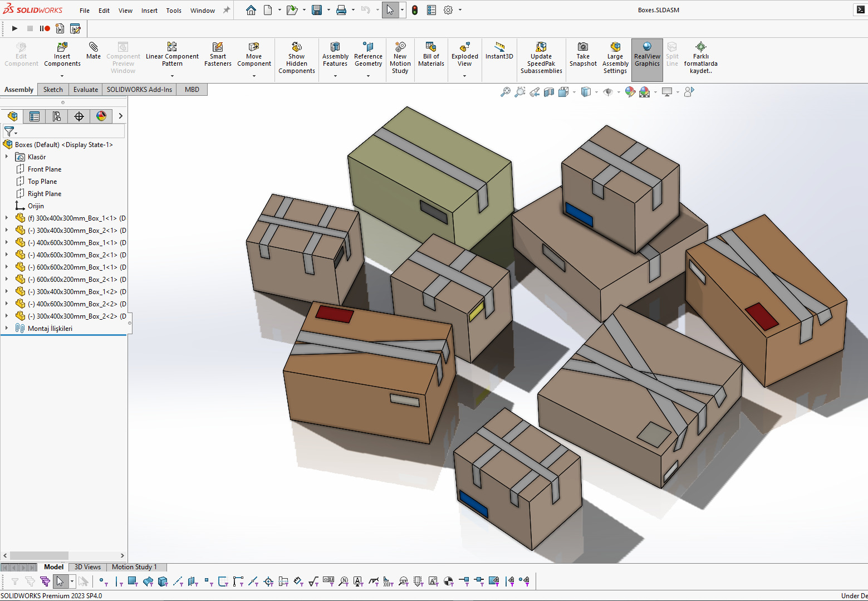
Task: Create a New Motion Study
Action: [x=400, y=57]
